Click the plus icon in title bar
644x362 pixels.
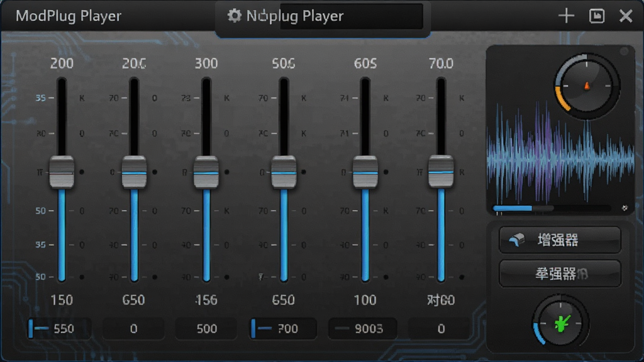pyautogui.click(x=566, y=16)
